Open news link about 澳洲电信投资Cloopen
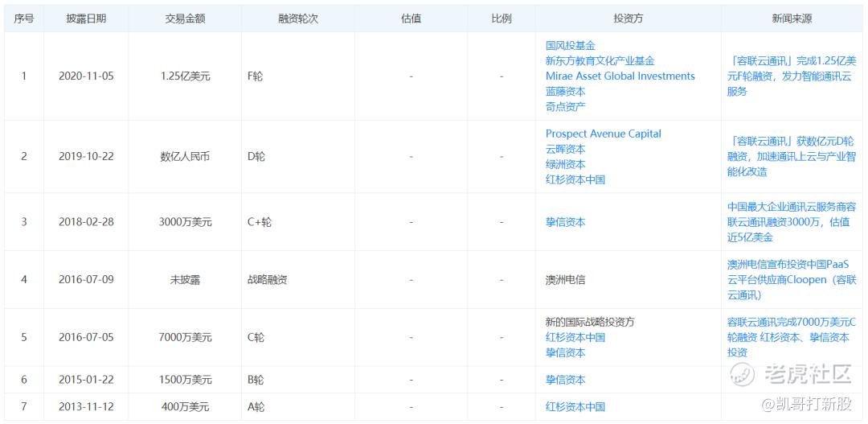This screenshot has height=424, width=868. [x=792, y=280]
